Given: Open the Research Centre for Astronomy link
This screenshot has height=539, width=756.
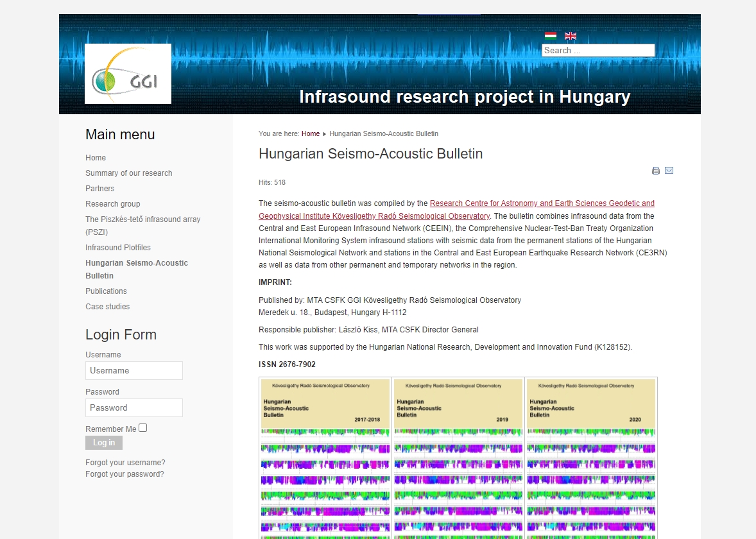Looking at the screenshot, I should point(456,210).
